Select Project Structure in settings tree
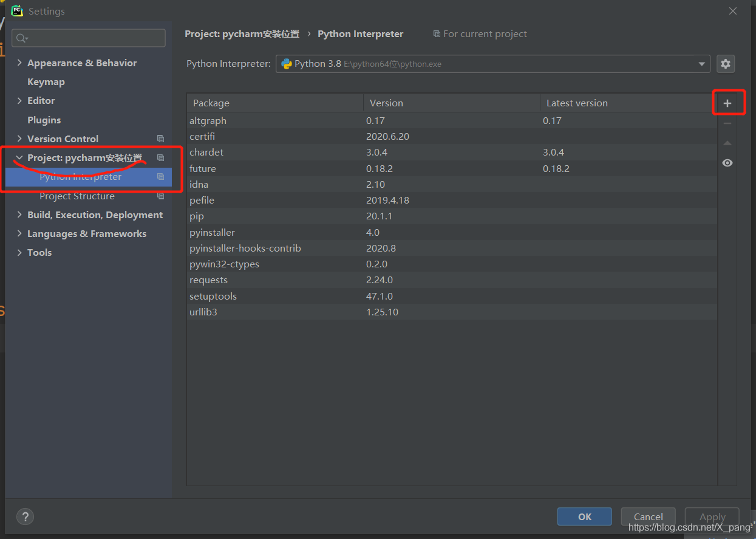 77,196
